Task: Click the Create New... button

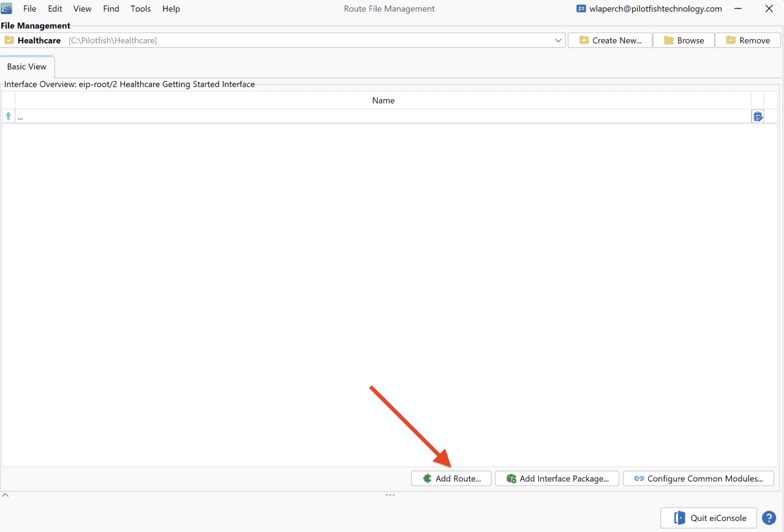Action: (610, 40)
